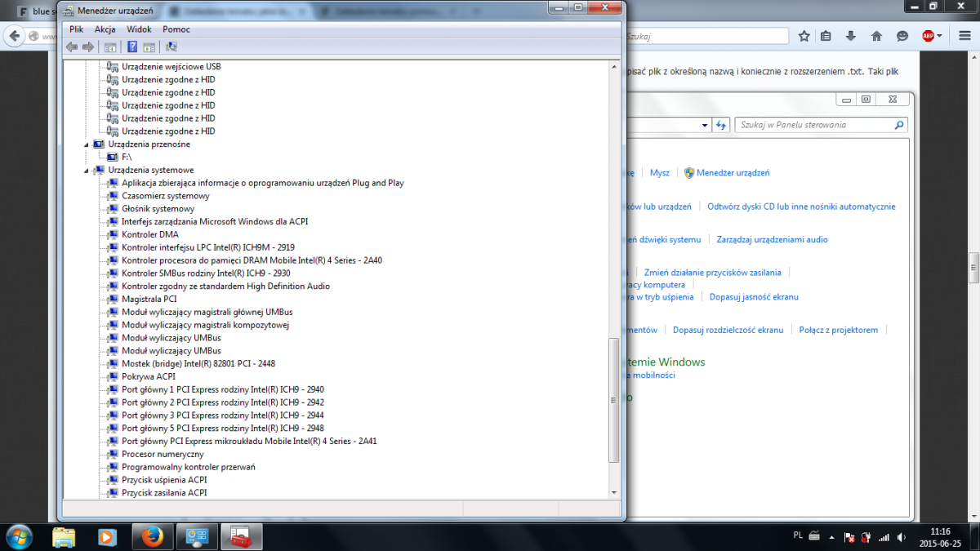Select Przycisk uśpienia ACPI device
Screen dimensions: 980x551
pos(164,480)
